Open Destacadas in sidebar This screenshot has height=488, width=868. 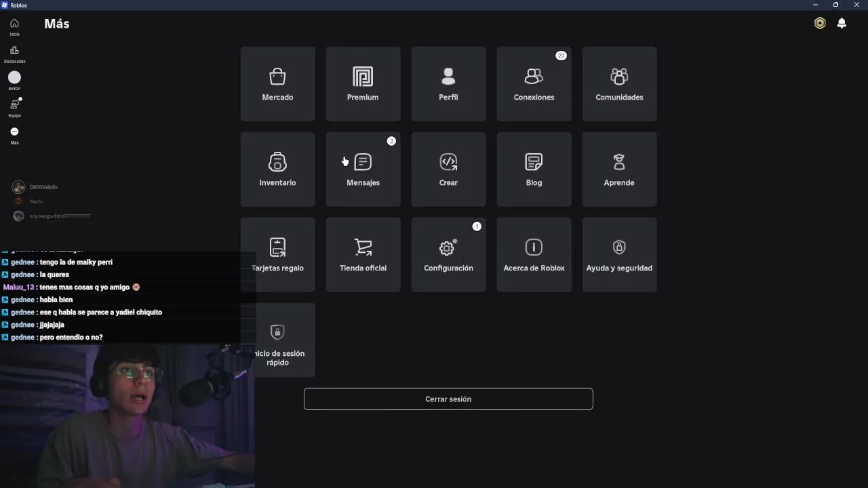(14, 54)
